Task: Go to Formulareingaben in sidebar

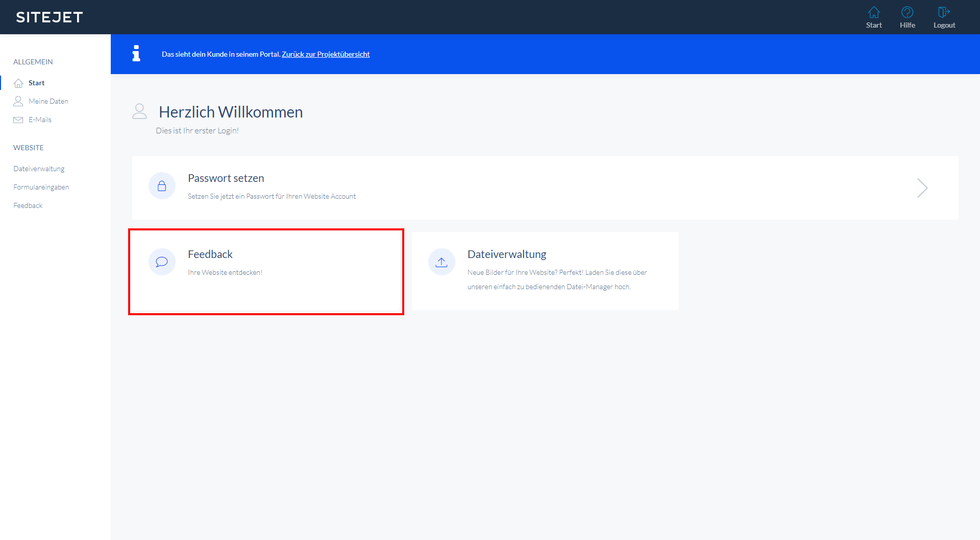Action: pos(41,187)
